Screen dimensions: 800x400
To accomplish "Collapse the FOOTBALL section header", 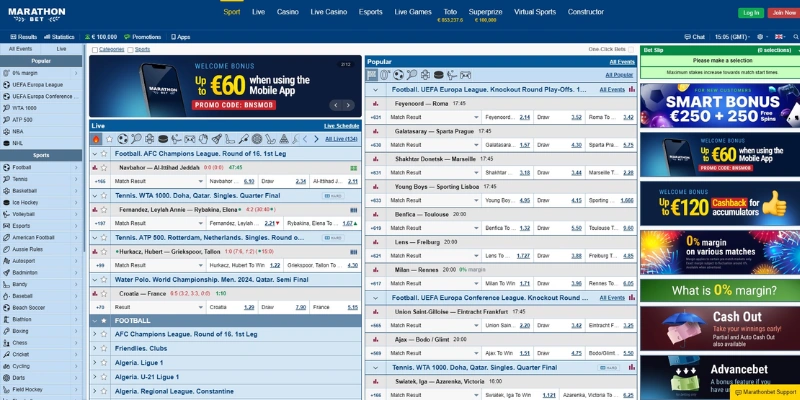I will pos(94,321).
